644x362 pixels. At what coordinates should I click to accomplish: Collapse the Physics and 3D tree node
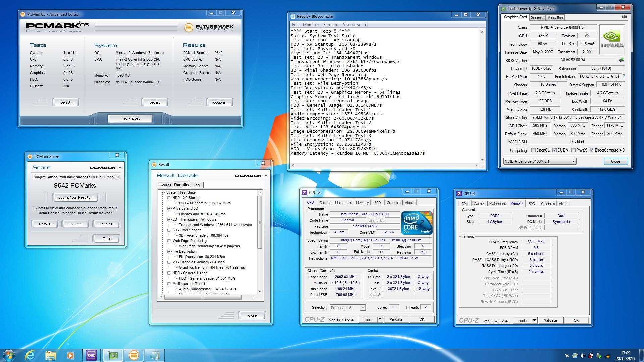pyautogui.click(x=169, y=209)
